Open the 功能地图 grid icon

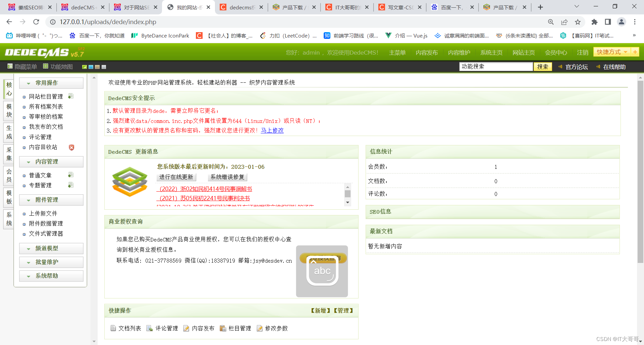(x=46, y=66)
